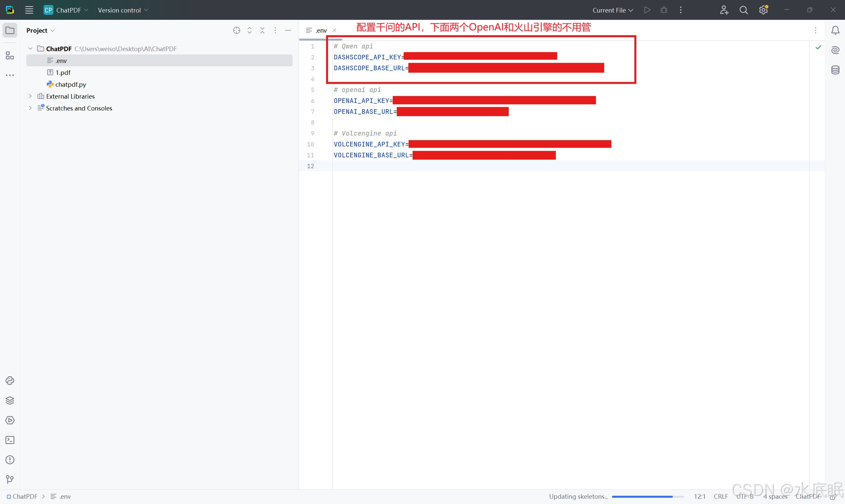Open editor tab options menu
The width and height of the screenshot is (845, 504).
coord(815,31)
